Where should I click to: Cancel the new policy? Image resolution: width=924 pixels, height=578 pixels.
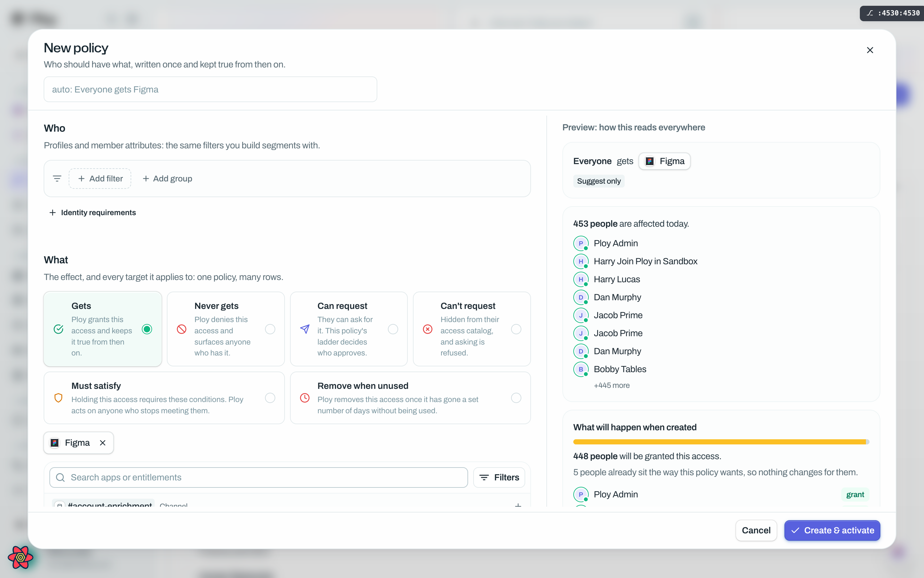(x=756, y=530)
